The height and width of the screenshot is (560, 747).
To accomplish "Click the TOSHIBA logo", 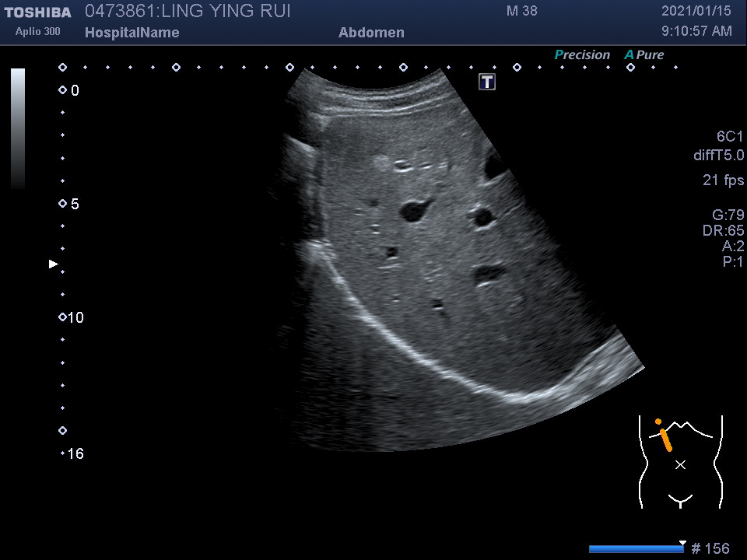I will click(x=37, y=12).
